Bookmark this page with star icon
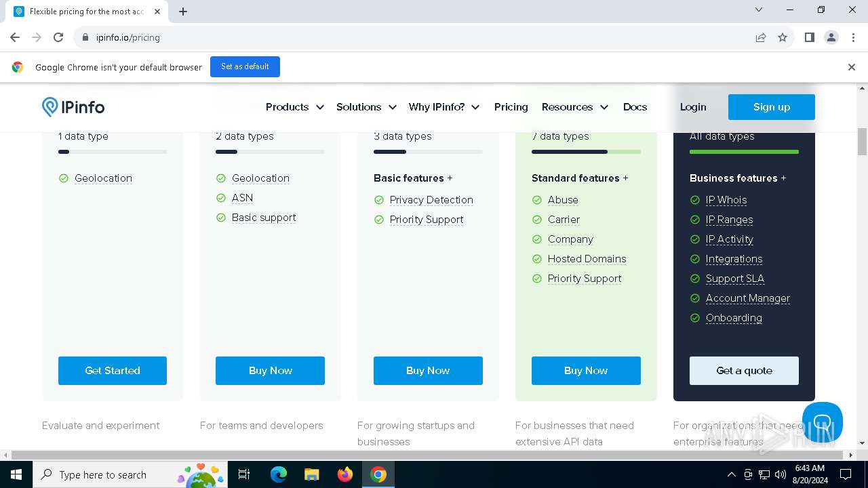Viewport: 868px width, 488px height. click(783, 37)
